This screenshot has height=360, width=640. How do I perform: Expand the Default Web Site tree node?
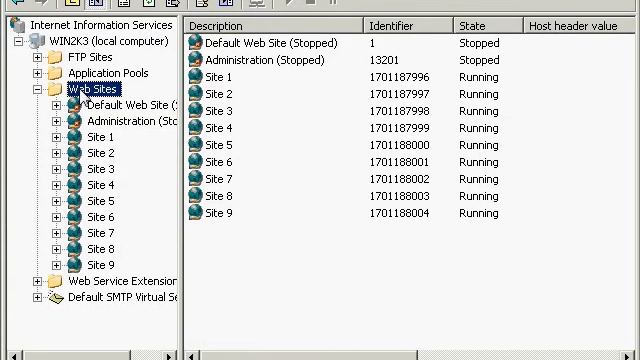tap(56, 105)
